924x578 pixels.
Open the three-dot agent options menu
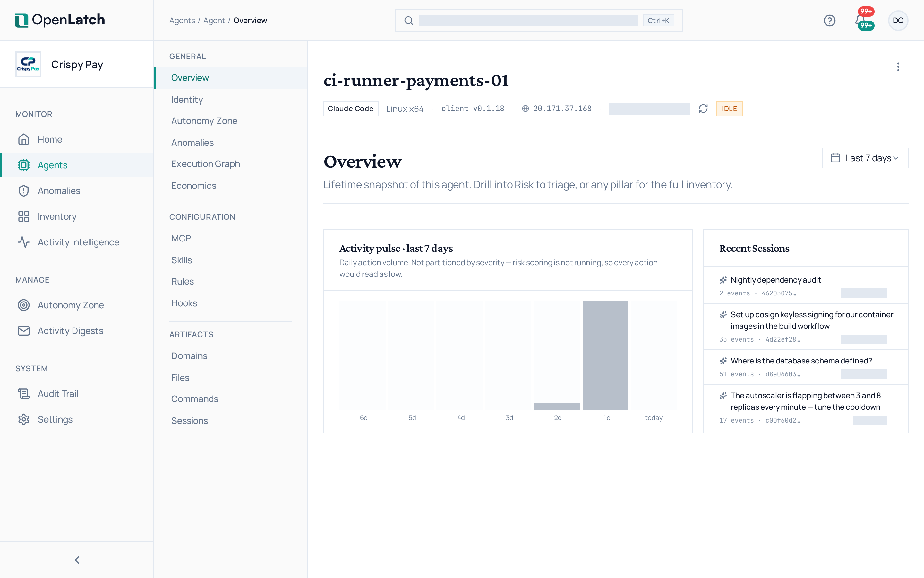tap(898, 67)
